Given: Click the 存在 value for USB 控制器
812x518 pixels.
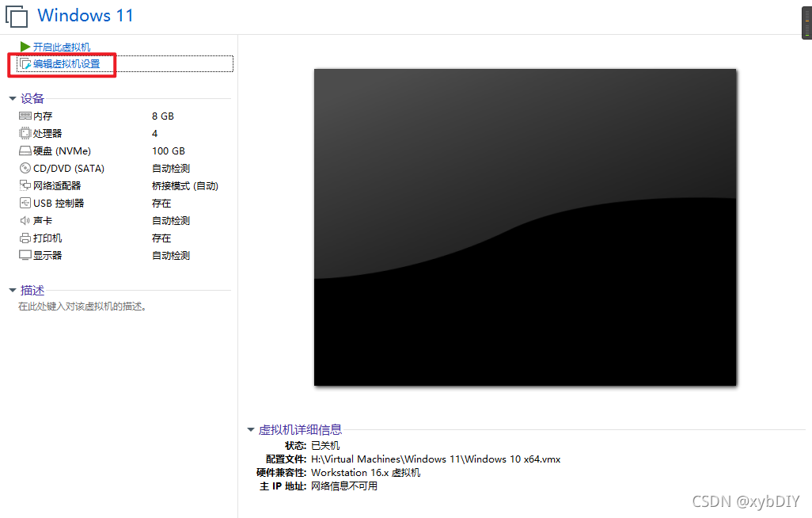Looking at the screenshot, I should pos(161,204).
